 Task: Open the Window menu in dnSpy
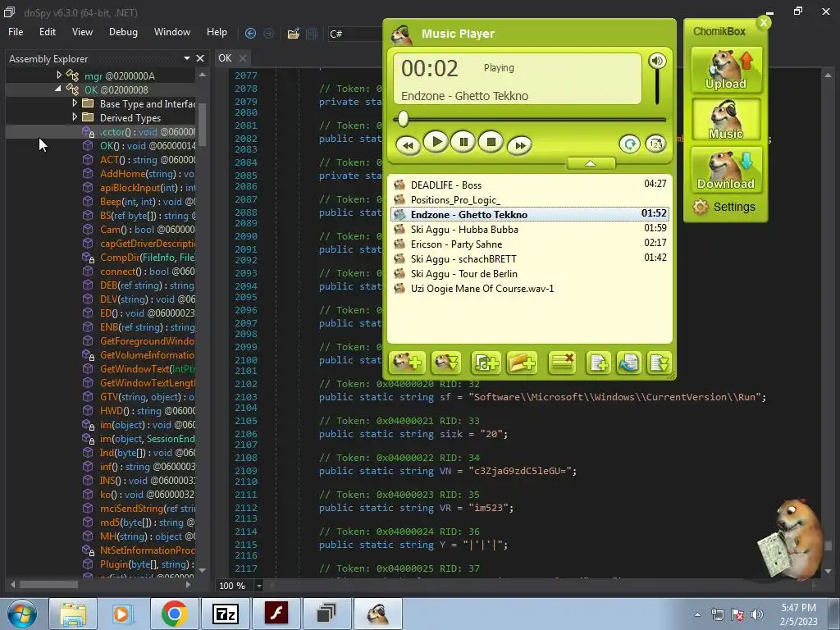tap(172, 32)
